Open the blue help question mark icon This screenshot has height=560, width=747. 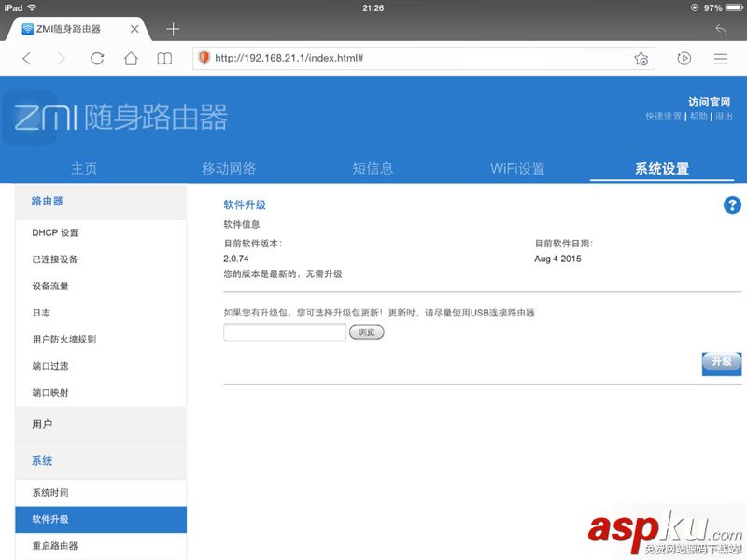(x=732, y=205)
